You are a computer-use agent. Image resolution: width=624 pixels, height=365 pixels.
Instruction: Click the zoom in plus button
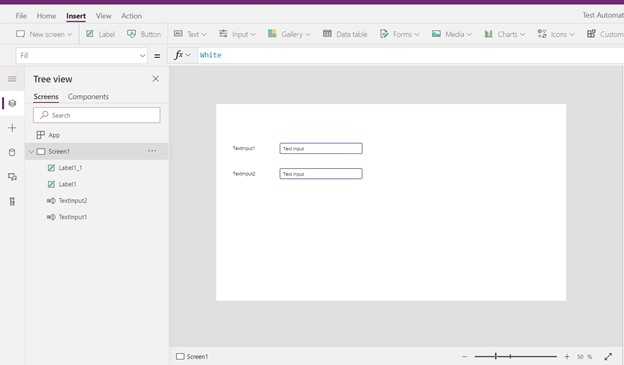click(567, 357)
